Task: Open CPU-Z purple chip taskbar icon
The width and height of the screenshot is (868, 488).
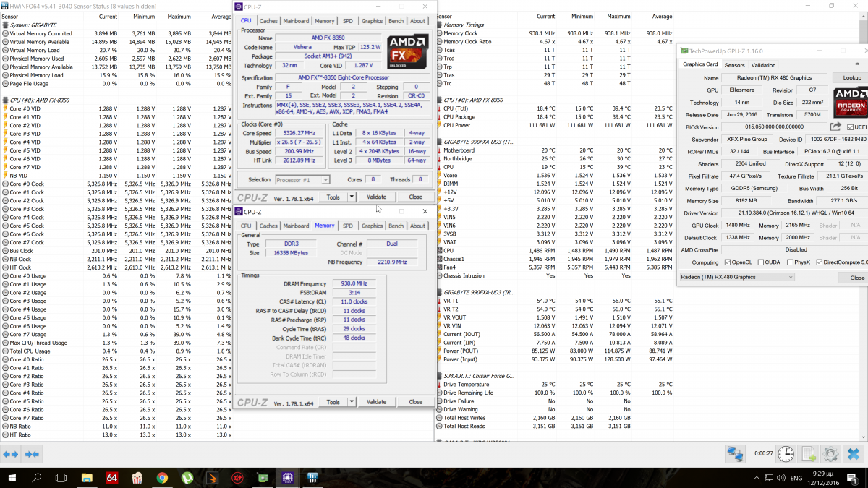Action: coord(288,478)
